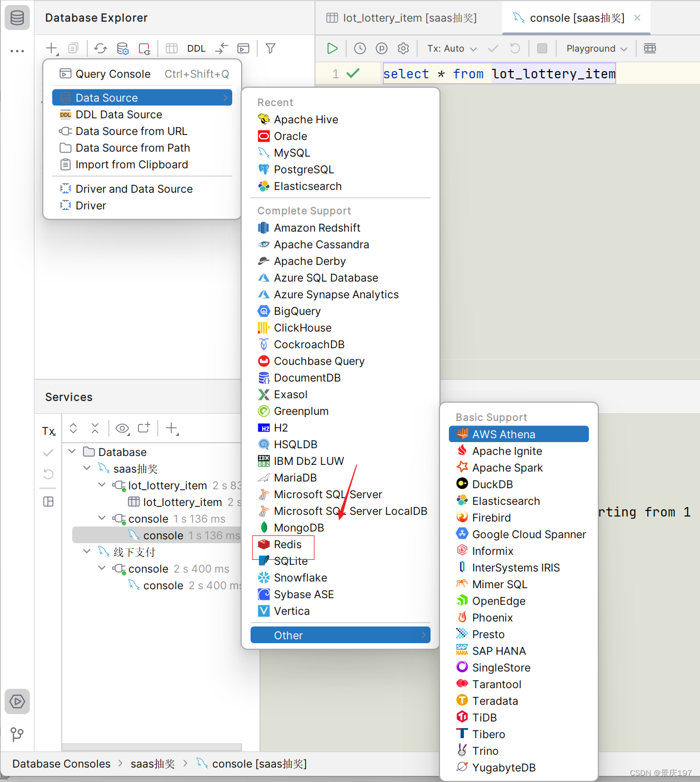This screenshot has height=782, width=700.
Task: Collapse the Database node in Services
Action: coord(72,452)
